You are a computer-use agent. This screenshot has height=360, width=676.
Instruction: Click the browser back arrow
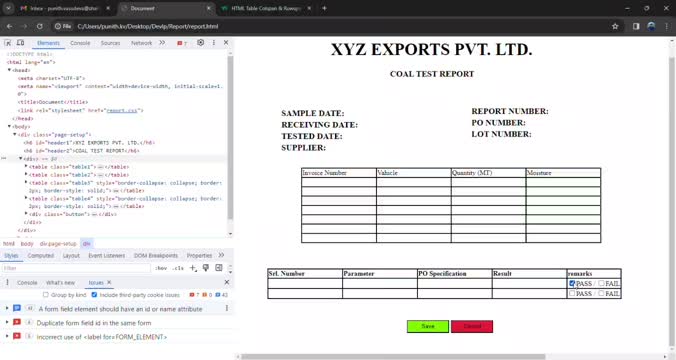click(9, 26)
